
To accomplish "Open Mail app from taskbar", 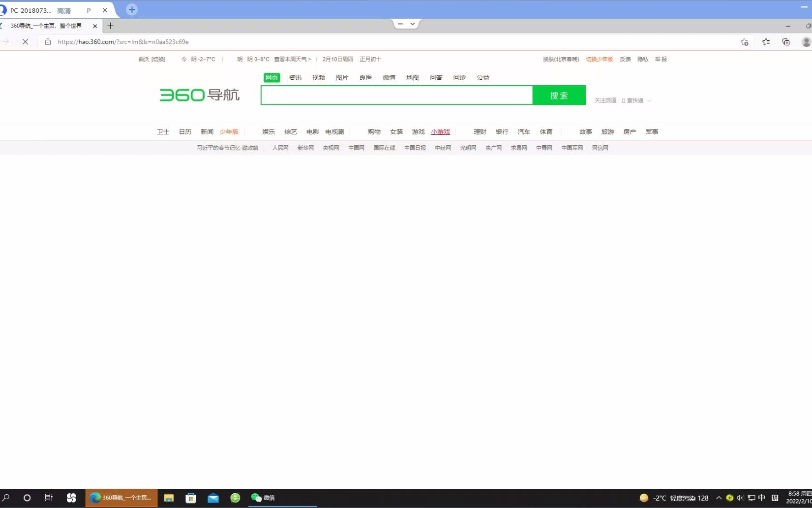I will pyautogui.click(x=213, y=498).
